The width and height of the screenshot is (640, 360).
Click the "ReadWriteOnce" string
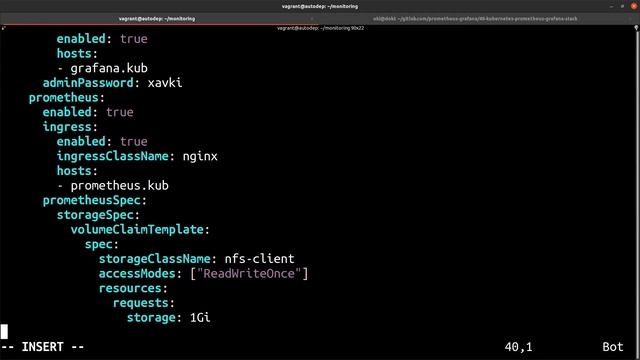click(x=249, y=273)
